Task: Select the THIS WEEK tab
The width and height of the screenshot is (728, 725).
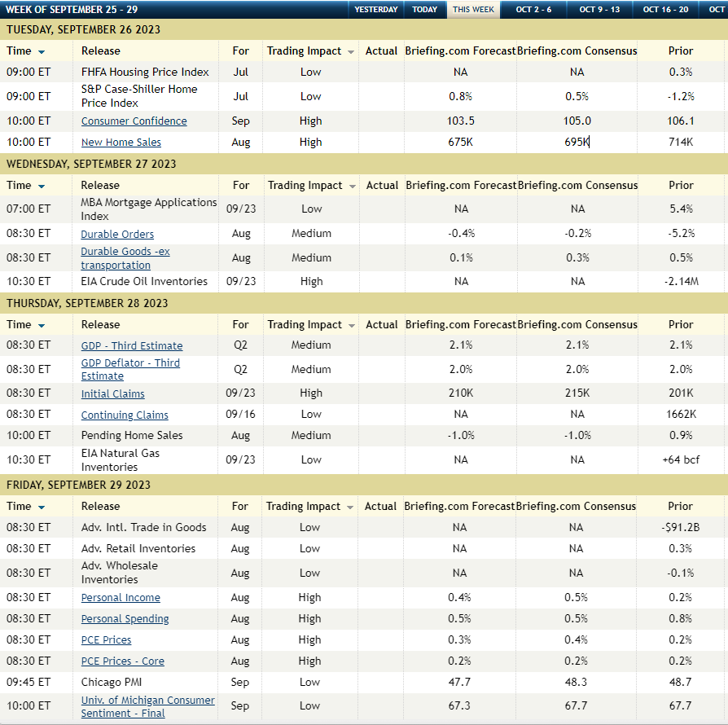Action: coord(473,9)
